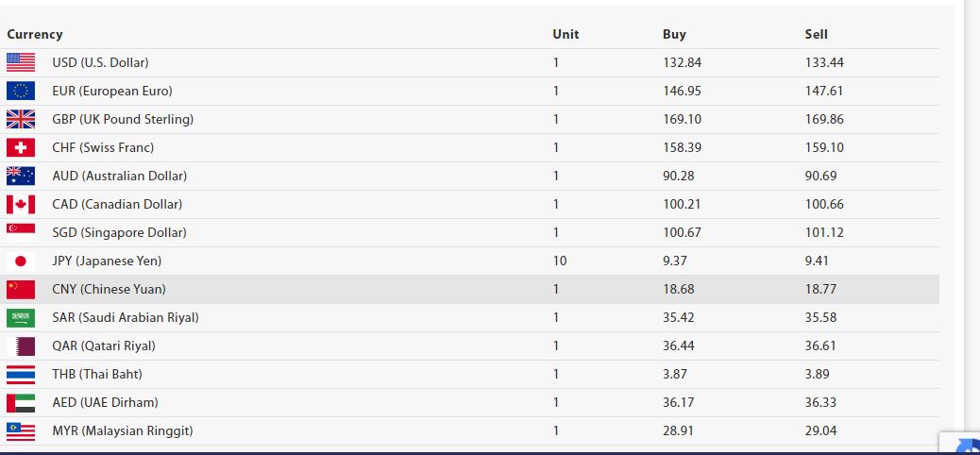Click the Buy column header

[x=674, y=34]
